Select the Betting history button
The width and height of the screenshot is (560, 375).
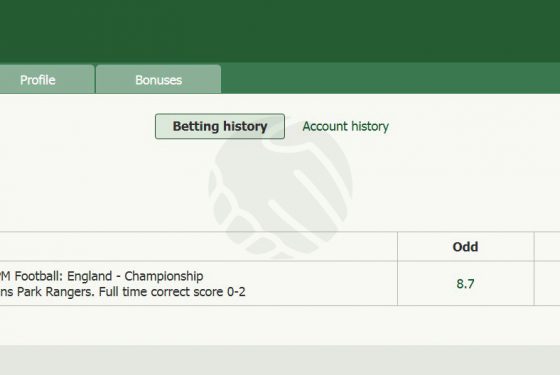coord(220,126)
